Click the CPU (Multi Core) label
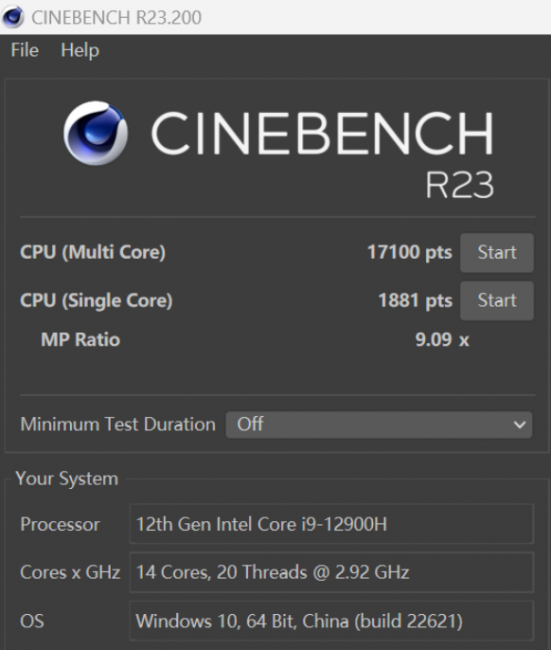 pyautogui.click(x=93, y=252)
